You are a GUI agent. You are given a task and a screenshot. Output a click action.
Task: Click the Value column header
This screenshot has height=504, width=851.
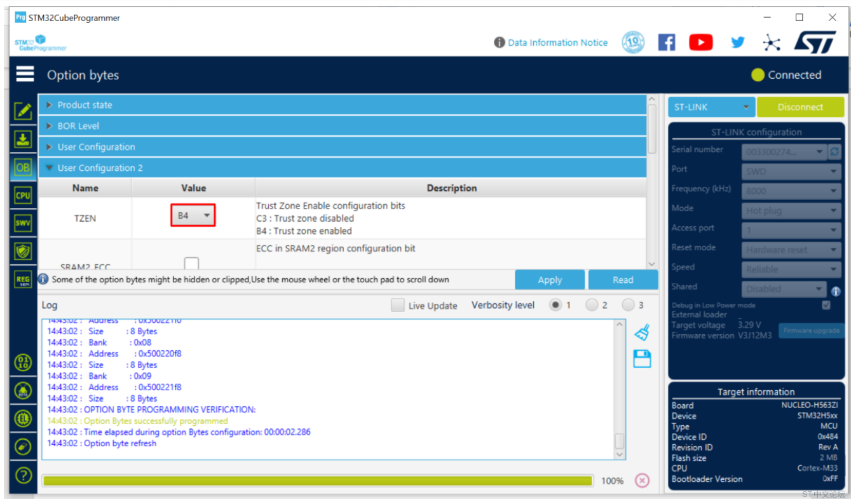tap(193, 188)
